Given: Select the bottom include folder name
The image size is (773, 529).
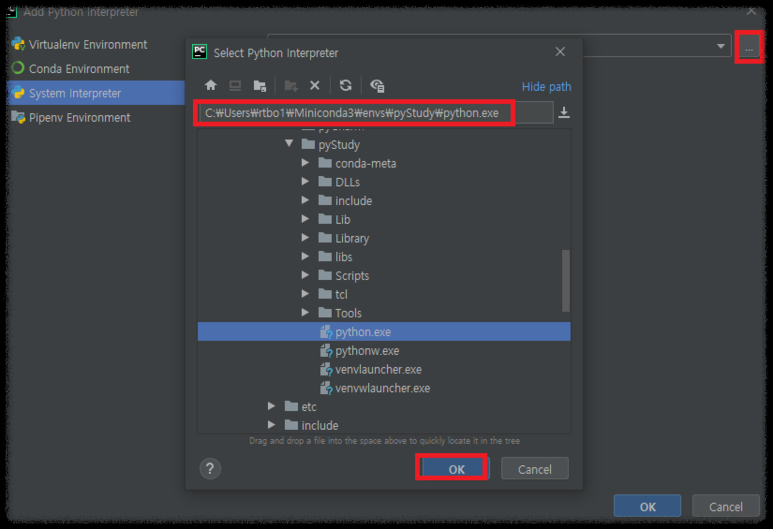Looking at the screenshot, I should [320, 425].
